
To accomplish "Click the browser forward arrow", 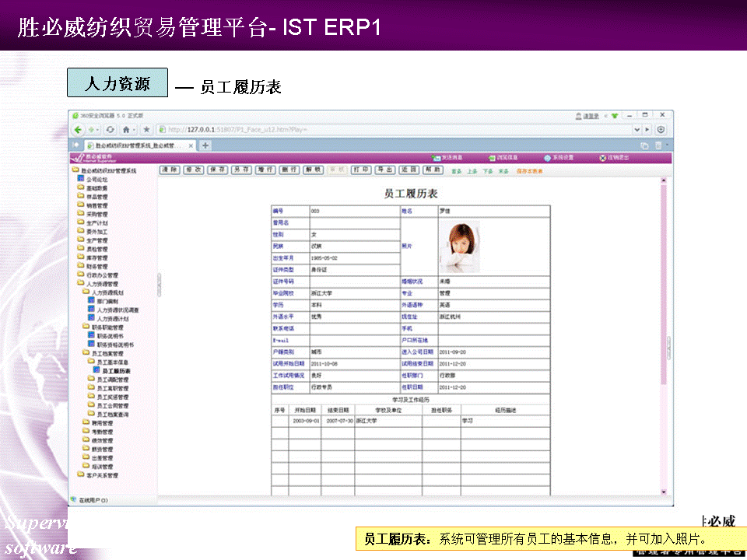I will (90, 130).
